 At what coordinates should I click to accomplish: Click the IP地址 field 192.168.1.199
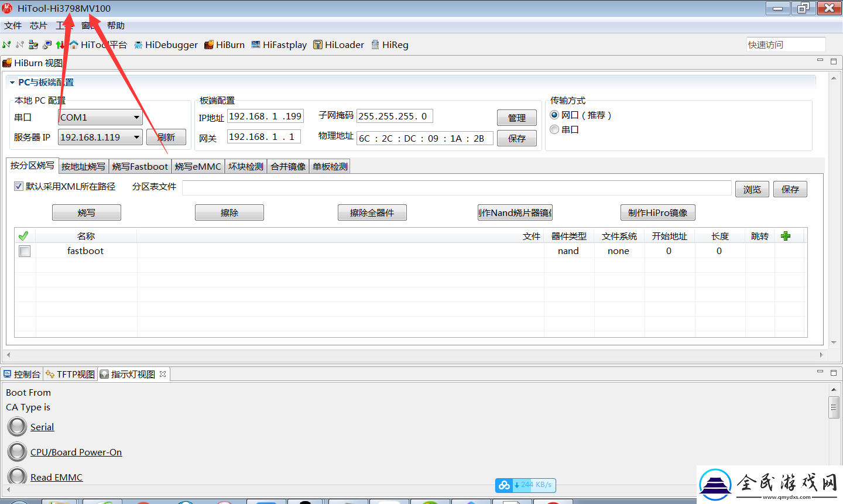pyautogui.click(x=265, y=116)
